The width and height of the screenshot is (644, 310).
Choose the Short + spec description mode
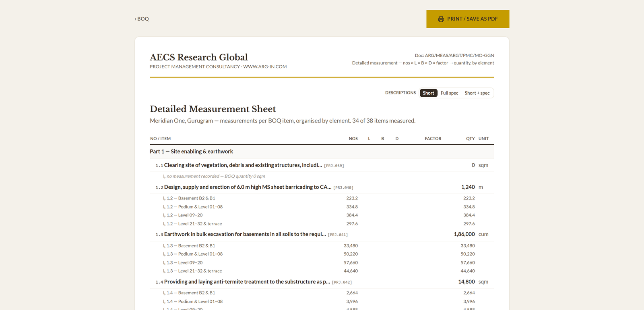477,93
